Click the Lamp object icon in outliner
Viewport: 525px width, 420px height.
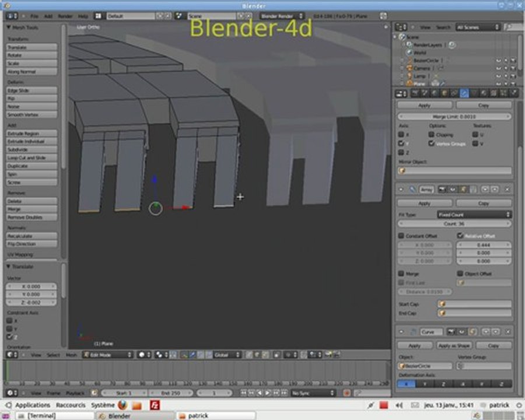pos(409,76)
